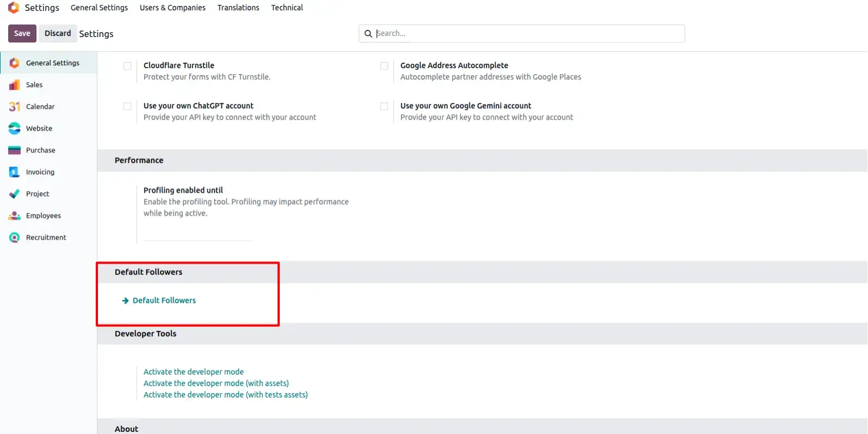
Task: Select the Purchase icon in sidebar
Action: (15, 150)
